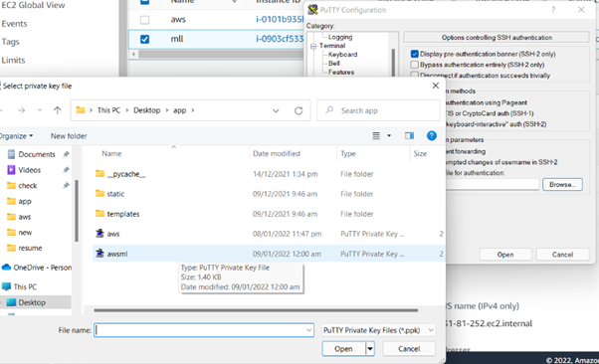Click the PuTTY Configuration title icon

coord(312,10)
